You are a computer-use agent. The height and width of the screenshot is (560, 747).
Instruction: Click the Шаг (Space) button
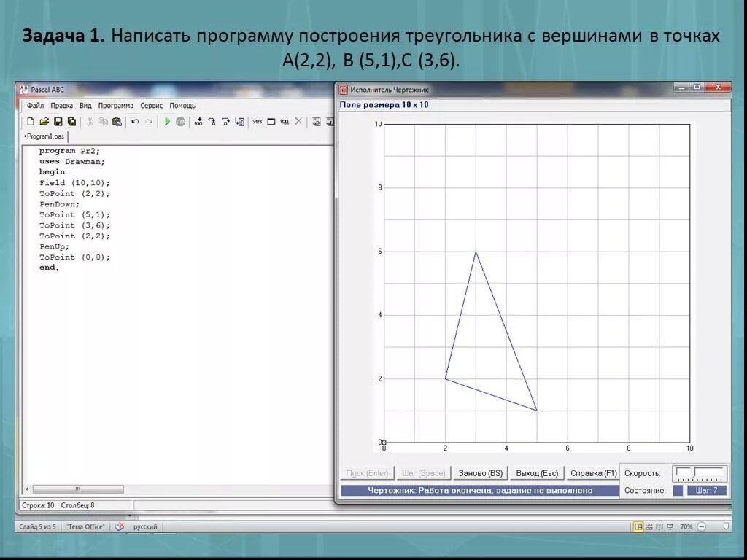point(424,473)
